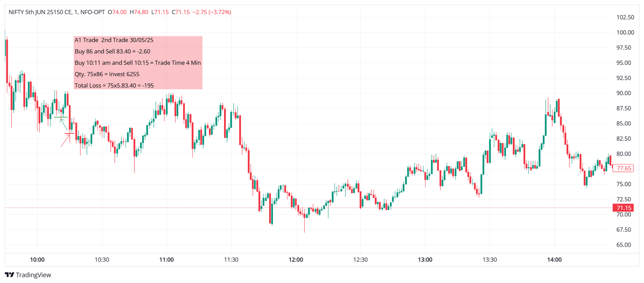Click the TradingView logo icon

(9, 275)
